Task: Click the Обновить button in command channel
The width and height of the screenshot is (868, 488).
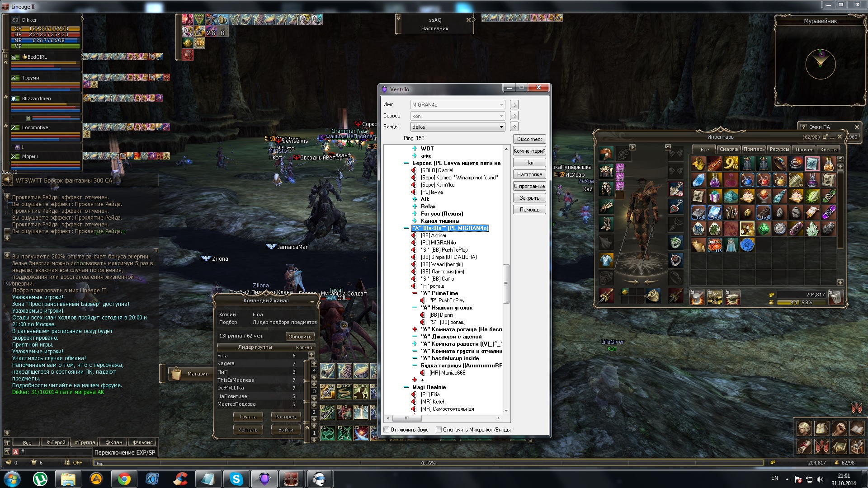Action: [x=300, y=337]
